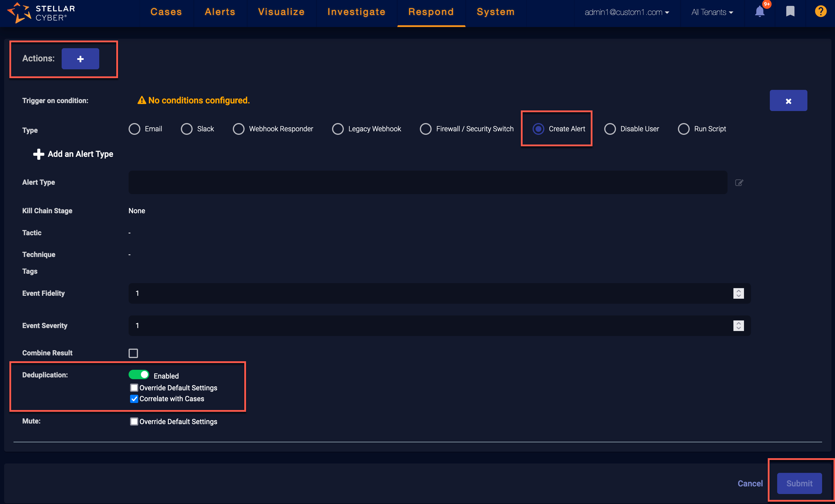Open the Investigate menu
The width and height of the screenshot is (835, 504).
tap(356, 12)
